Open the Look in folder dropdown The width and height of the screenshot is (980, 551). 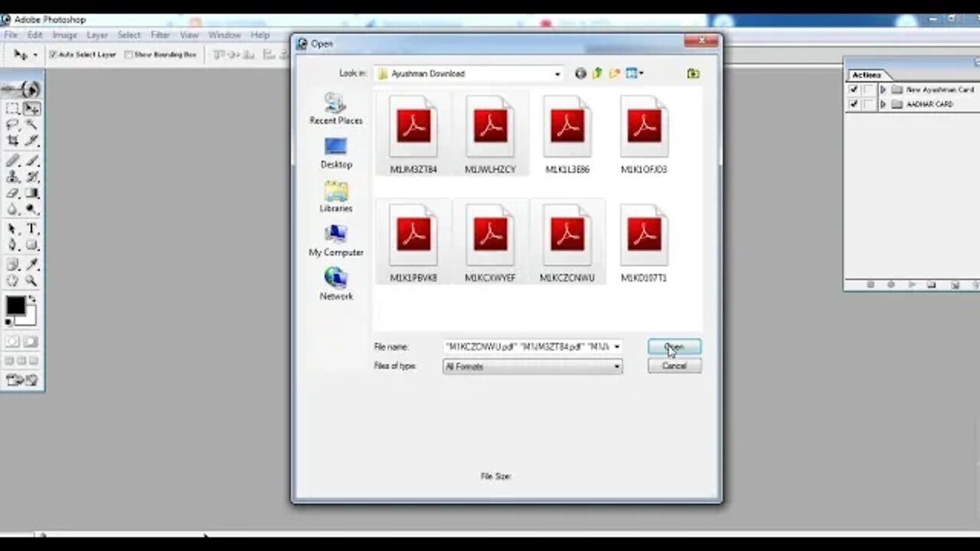557,73
